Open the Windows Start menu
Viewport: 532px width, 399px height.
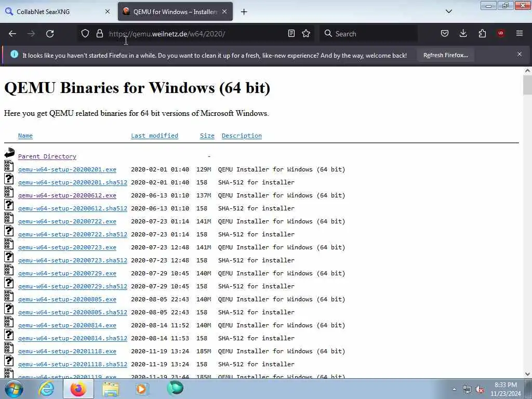(14, 389)
